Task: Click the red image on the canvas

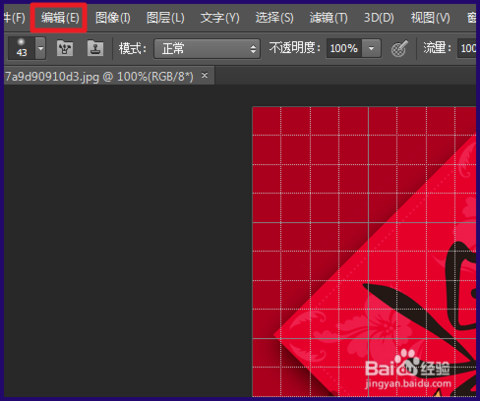Action: 364,252
